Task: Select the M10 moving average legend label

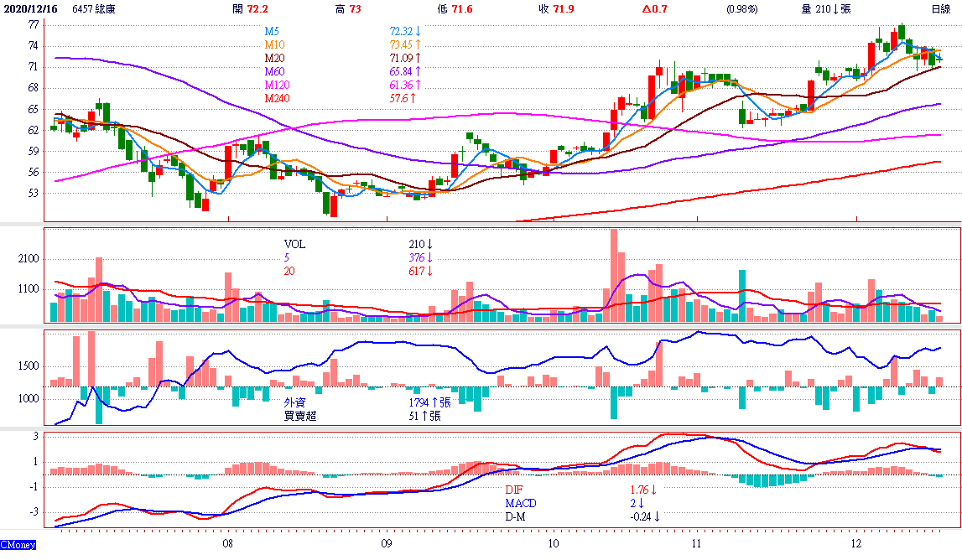Action: 276,44
